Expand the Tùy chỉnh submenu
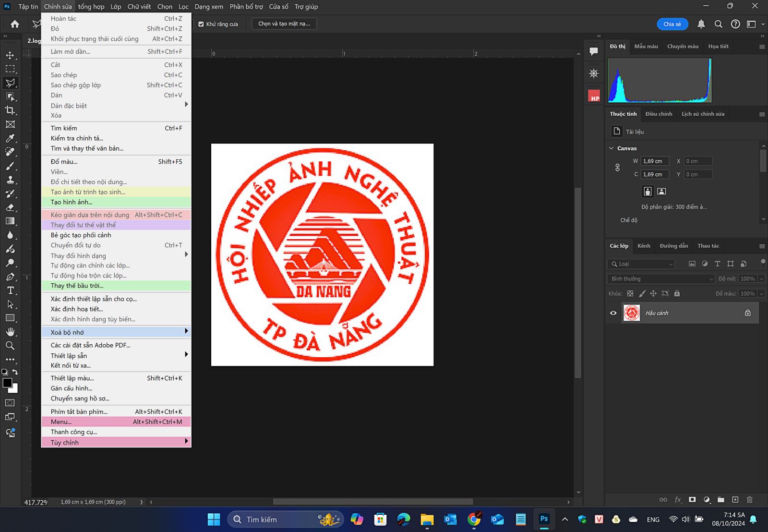768x532 pixels. pyautogui.click(x=116, y=442)
